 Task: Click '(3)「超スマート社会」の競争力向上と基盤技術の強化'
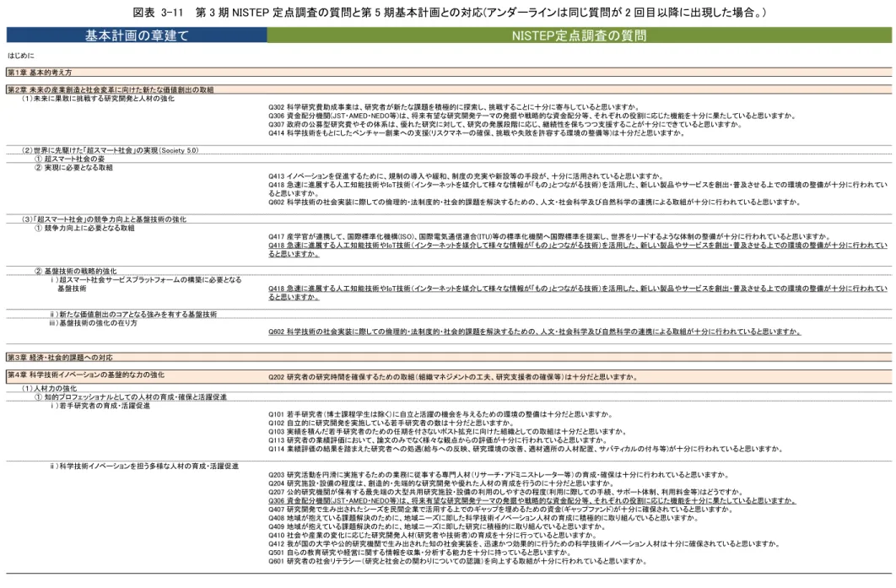click(x=104, y=219)
